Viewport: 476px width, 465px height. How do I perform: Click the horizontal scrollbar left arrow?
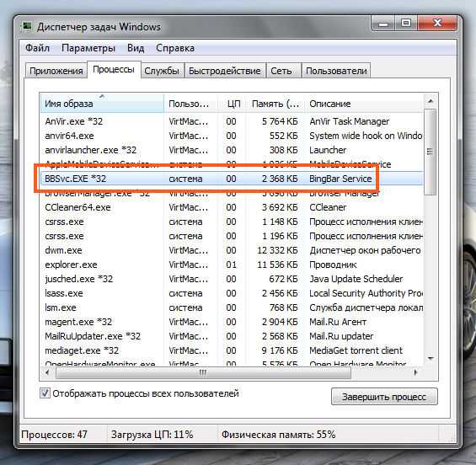click(47, 372)
